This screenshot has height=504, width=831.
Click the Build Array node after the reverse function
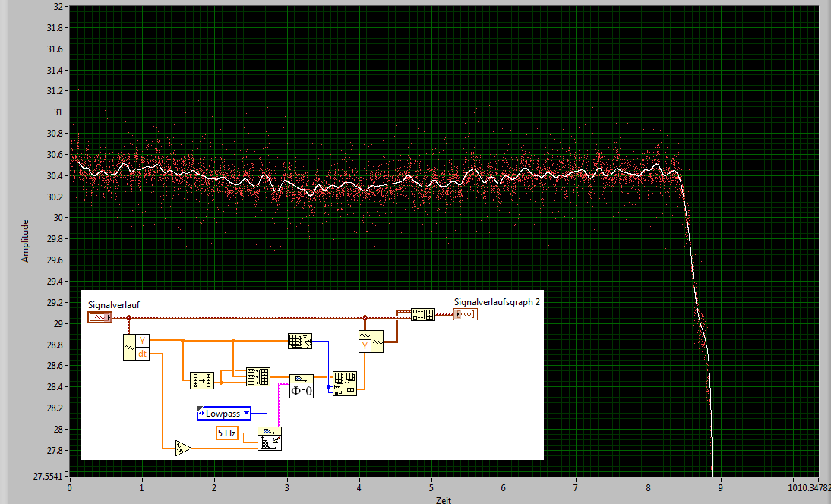pyautogui.click(x=258, y=376)
